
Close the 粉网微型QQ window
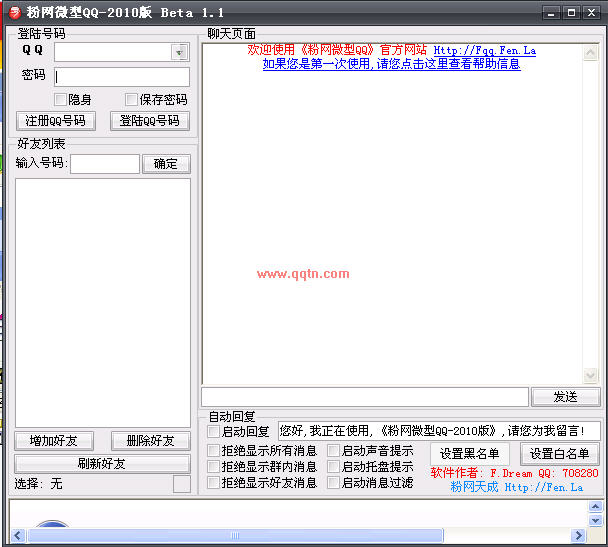591,13
